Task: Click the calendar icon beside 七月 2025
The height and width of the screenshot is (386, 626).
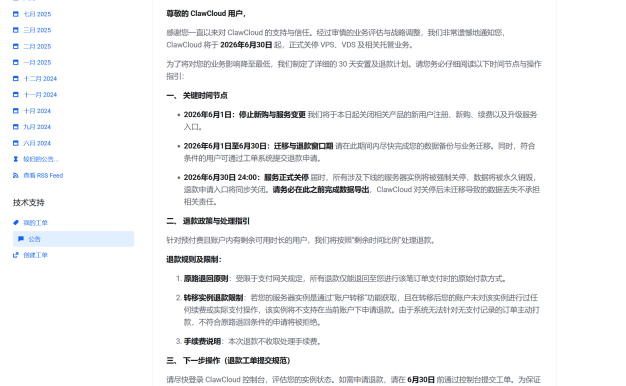Action: pos(16,14)
